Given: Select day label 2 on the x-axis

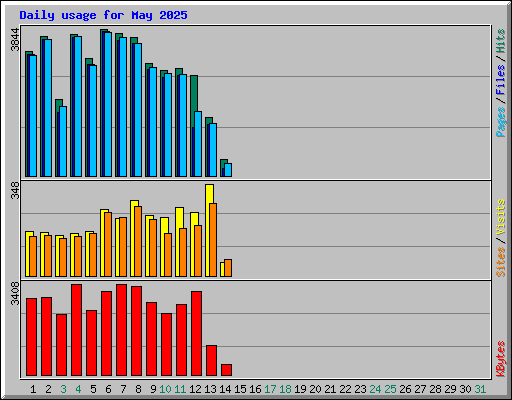Looking at the screenshot, I should click(48, 389).
